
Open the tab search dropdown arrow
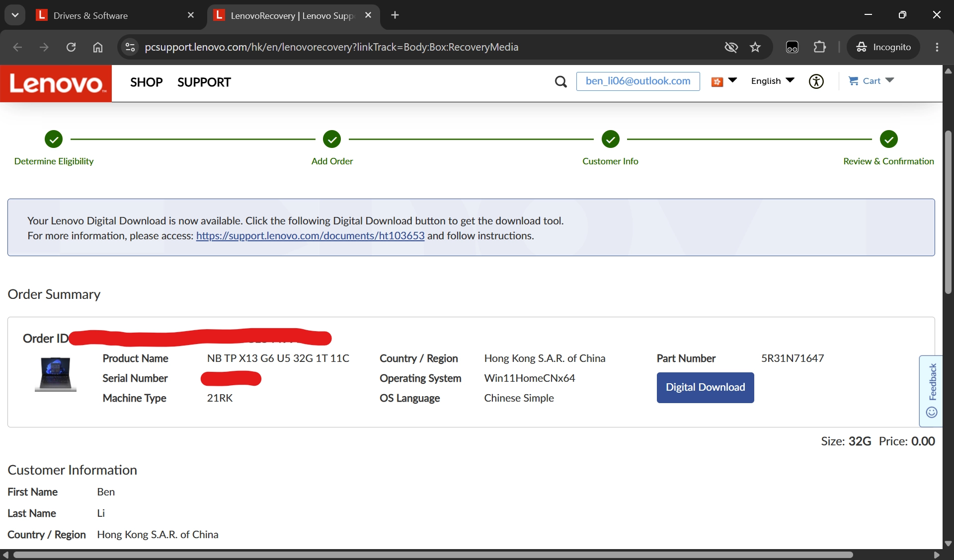(x=15, y=15)
